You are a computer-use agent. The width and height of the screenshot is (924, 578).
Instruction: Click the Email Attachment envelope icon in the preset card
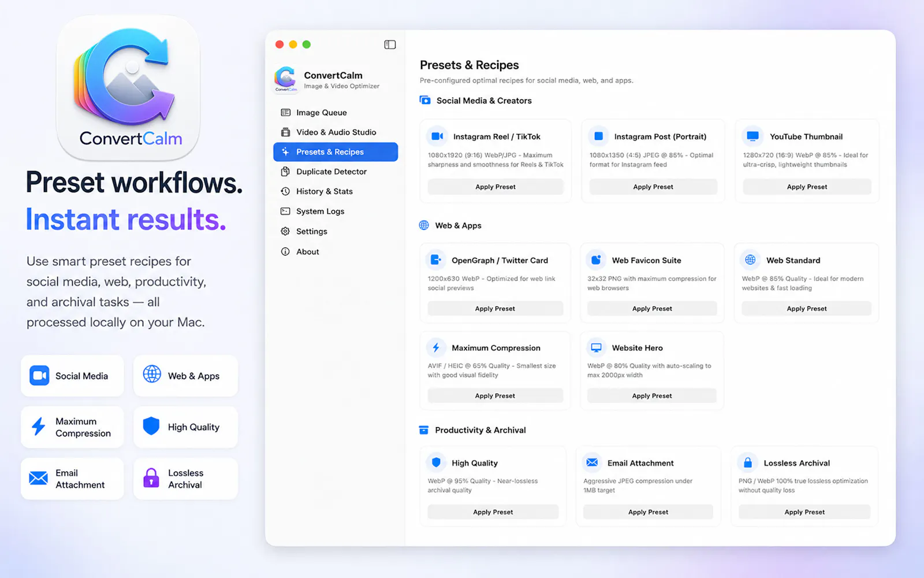click(x=592, y=462)
